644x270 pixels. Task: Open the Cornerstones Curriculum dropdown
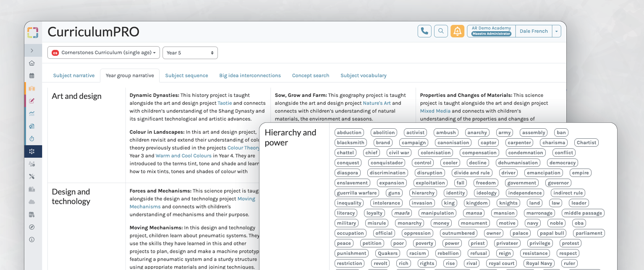tap(104, 53)
